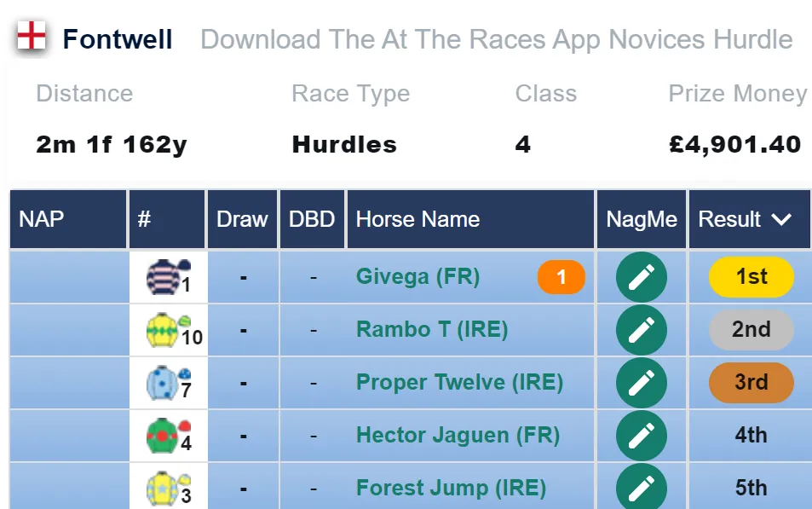Viewport: 812px width, 509px height.
Task: Click the Proper Twelve NagMe pencil icon
Action: pos(641,383)
